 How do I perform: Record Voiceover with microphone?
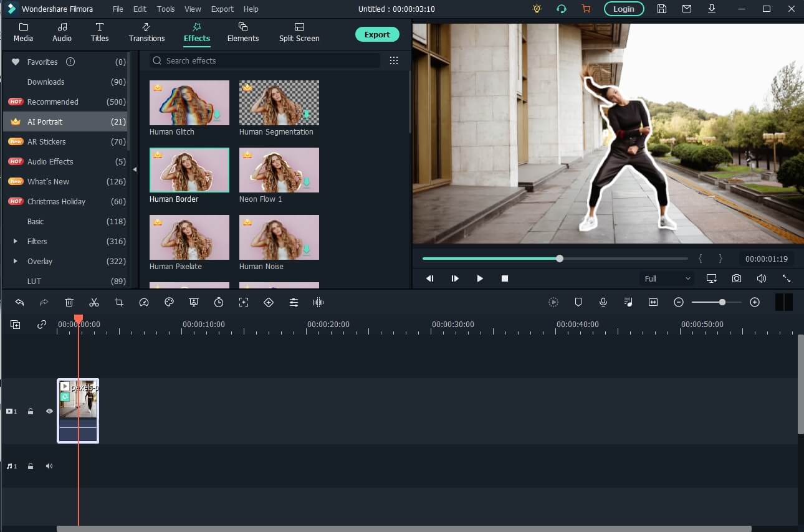click(603, 302)
